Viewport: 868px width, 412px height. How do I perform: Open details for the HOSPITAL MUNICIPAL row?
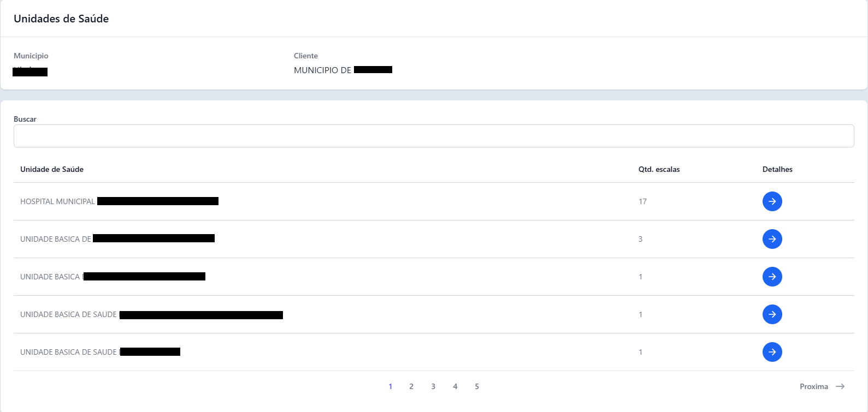click(x=772, y=201)
